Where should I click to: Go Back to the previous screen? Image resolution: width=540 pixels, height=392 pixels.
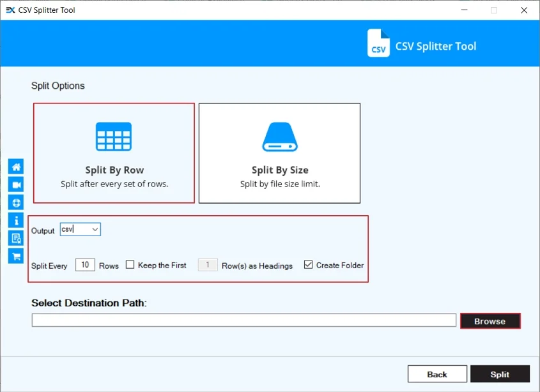pos(437,374)
